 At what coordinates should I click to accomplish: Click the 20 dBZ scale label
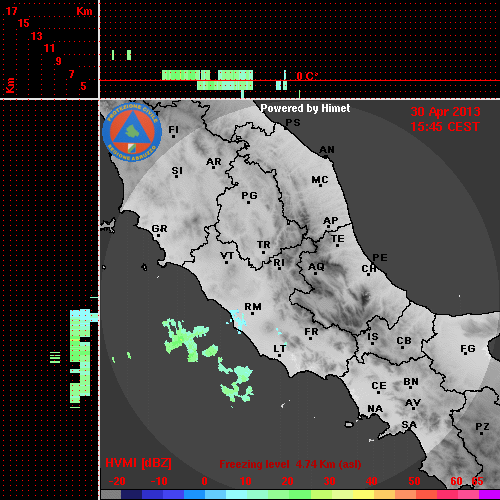click(287, 481)
